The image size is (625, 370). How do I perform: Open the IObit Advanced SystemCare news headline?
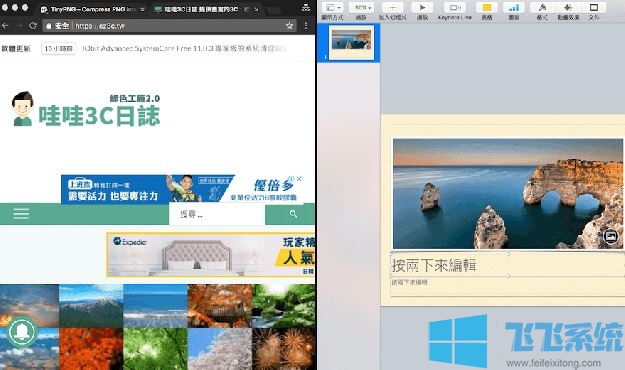[x=185, y=48]
